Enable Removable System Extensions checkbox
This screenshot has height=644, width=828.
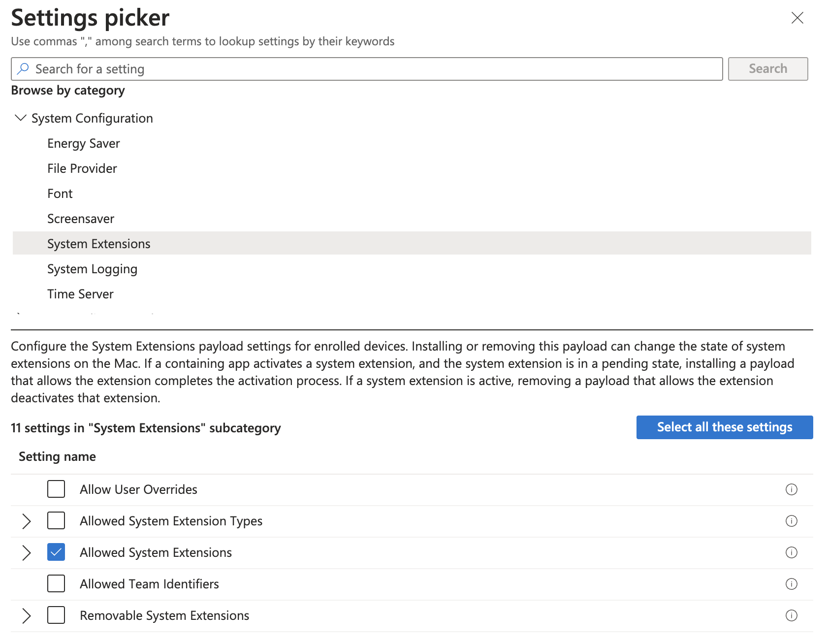coord(56,615)
